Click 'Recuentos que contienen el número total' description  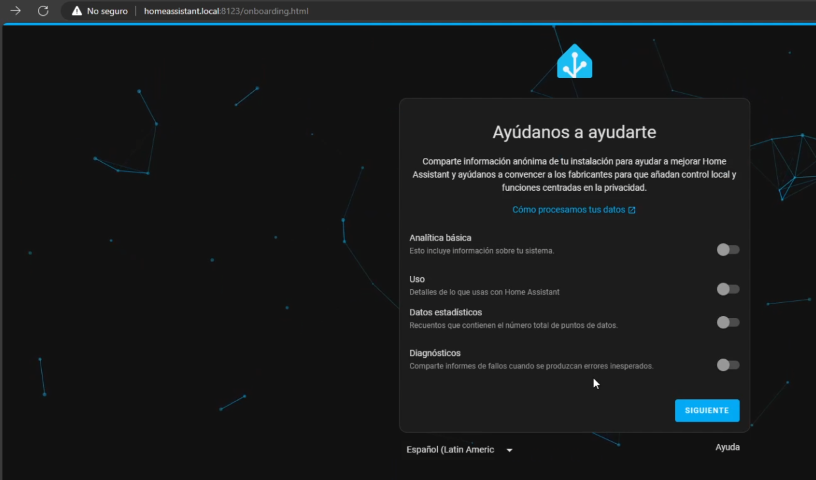513,325
